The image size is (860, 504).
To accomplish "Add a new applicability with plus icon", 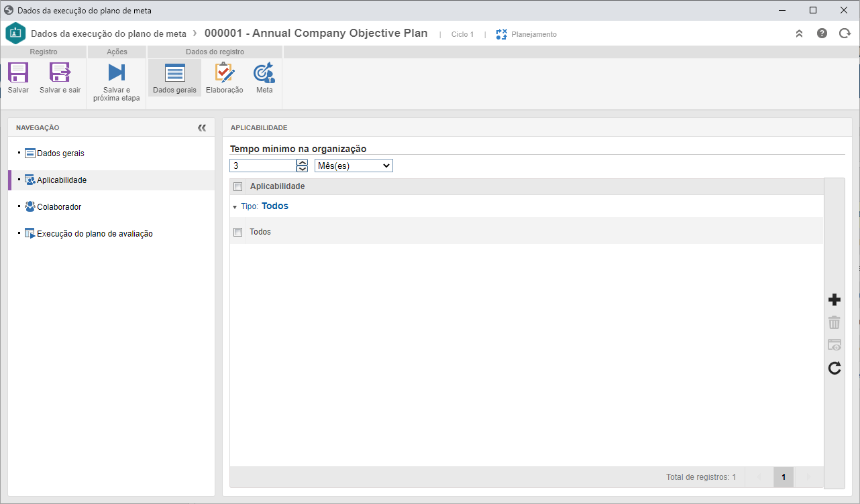I will coord(835,300).
